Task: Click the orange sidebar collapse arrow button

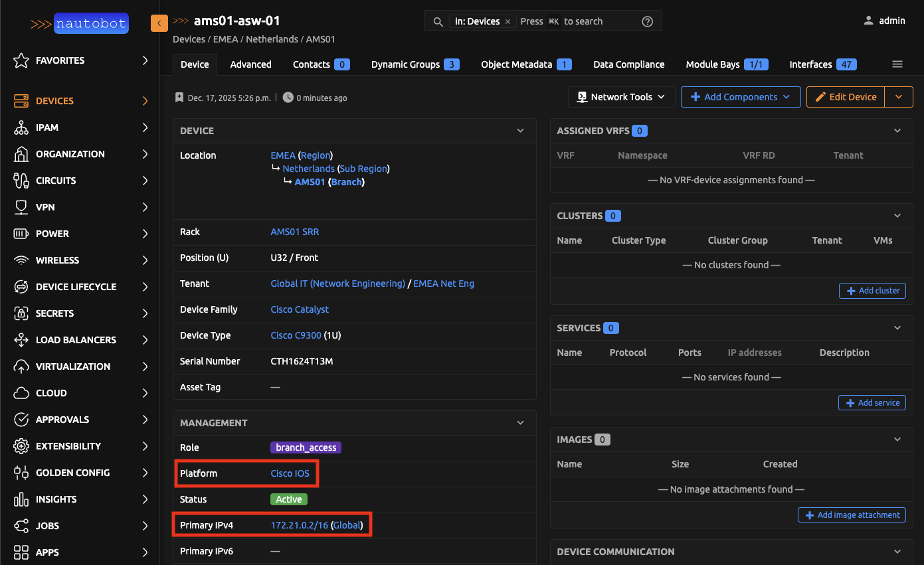Action: pos(159,23)
